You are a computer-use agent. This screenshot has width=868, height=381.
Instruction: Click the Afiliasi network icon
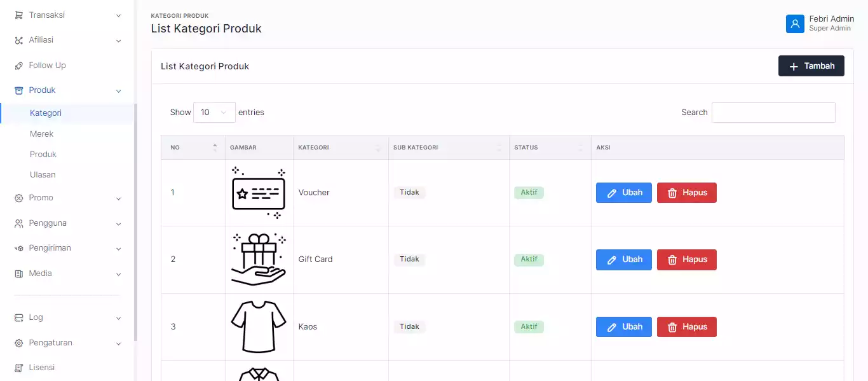(x=18, y=40)
